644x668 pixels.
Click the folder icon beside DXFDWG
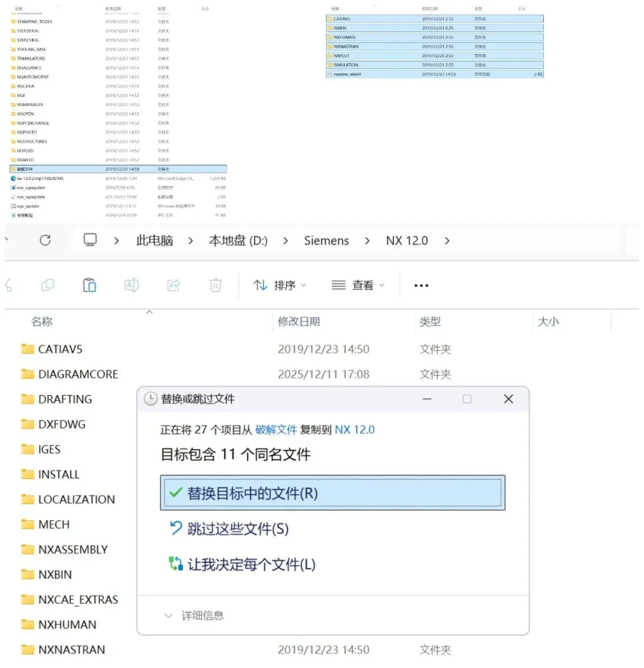click(x=27, y=424)
